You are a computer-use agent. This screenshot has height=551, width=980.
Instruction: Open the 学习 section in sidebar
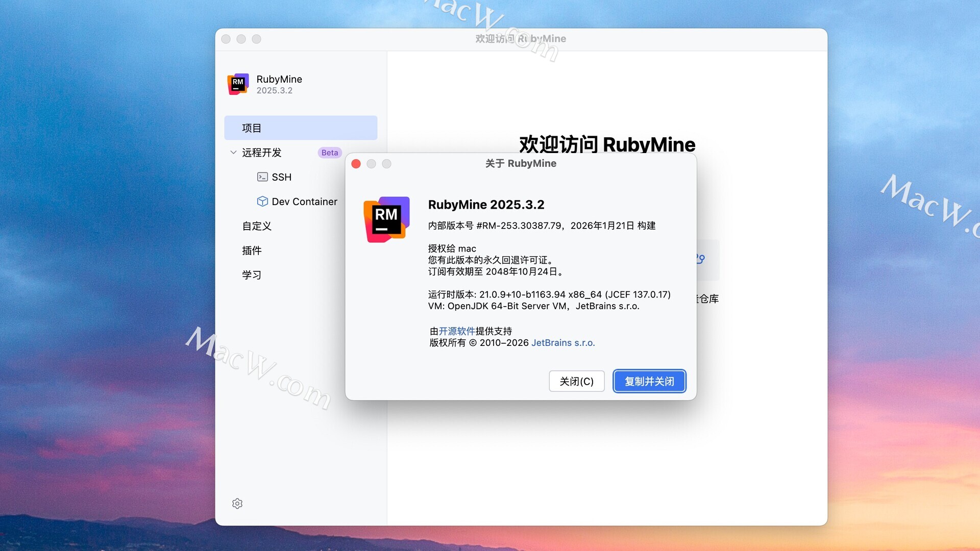tap(252, 275)
